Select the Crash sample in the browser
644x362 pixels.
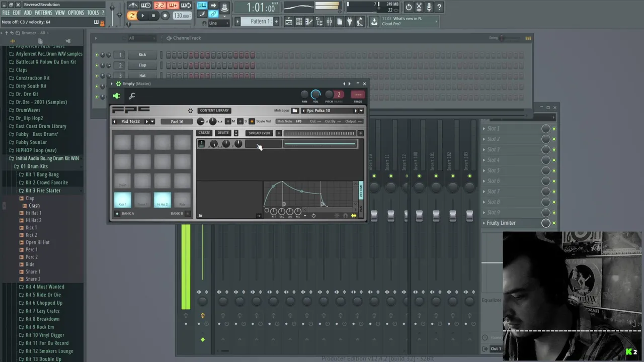pos(34,206)
